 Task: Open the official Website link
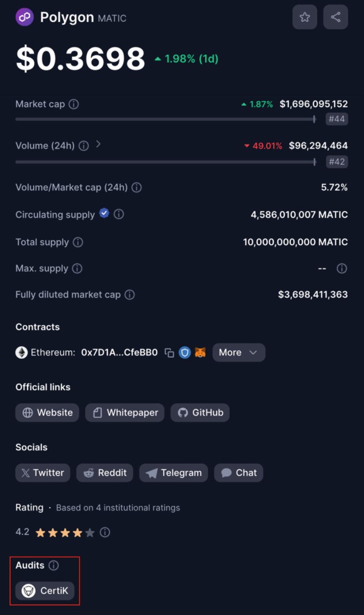pos(47,412)
